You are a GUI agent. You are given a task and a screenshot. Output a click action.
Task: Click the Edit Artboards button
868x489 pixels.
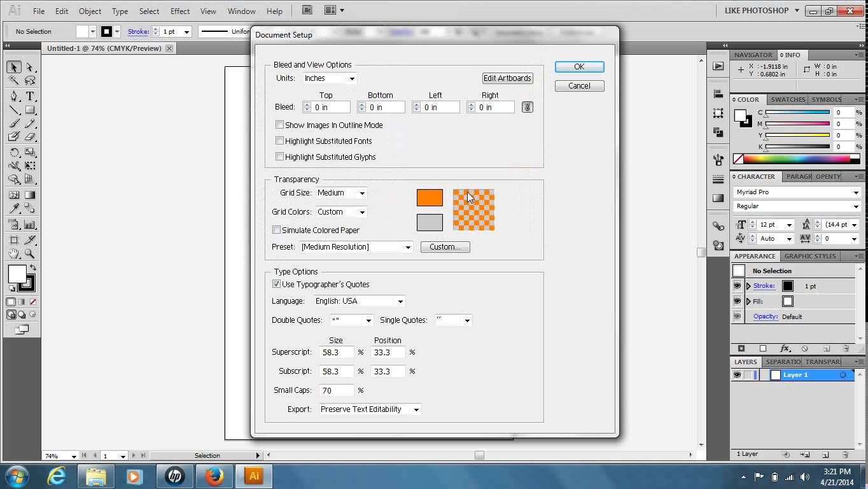point(507,78)
